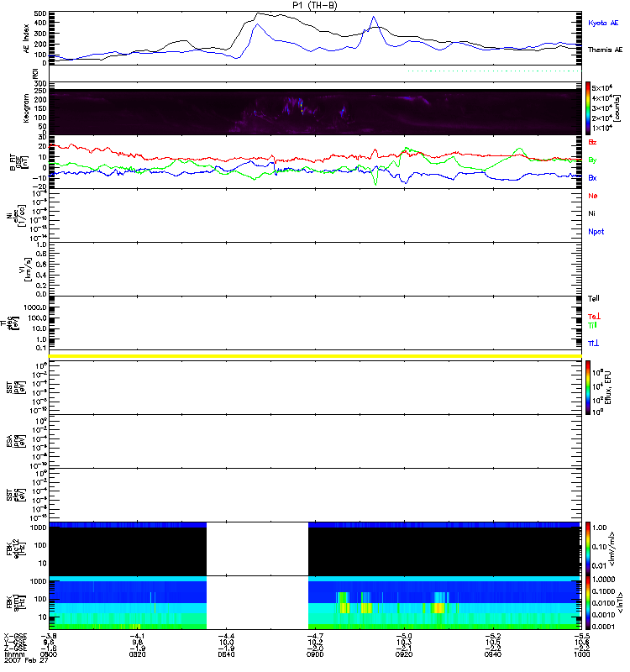The image size is (630, 672).
Task: Select the green By legend label
Action: pyautogui.click(x=592, y=160)
